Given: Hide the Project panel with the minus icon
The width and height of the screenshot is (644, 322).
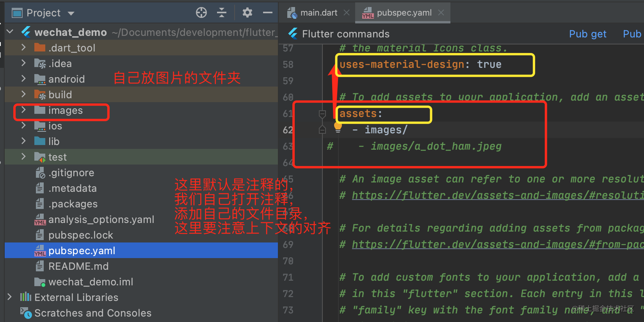Looking at the screenshot, I should point(268,13).
